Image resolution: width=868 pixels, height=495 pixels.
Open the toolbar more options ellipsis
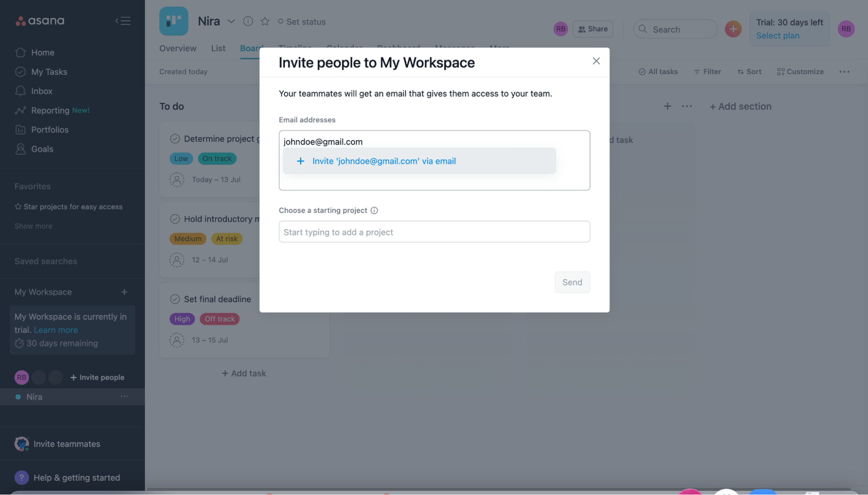point(844,72)
